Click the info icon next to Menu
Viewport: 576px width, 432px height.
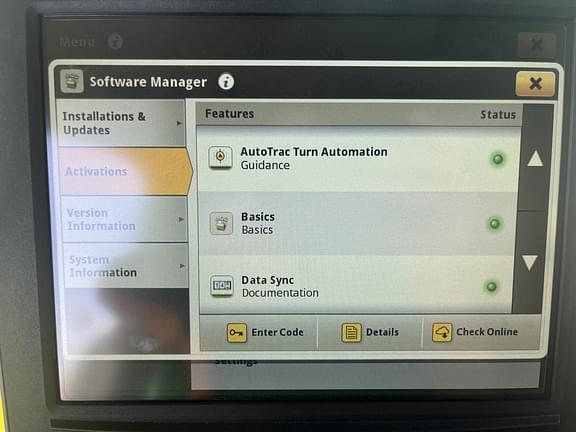115,41
